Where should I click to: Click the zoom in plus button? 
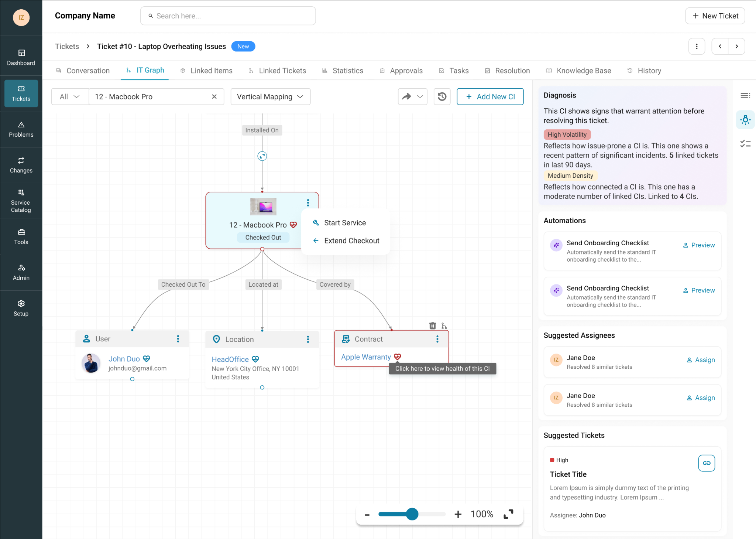point(458,514)
